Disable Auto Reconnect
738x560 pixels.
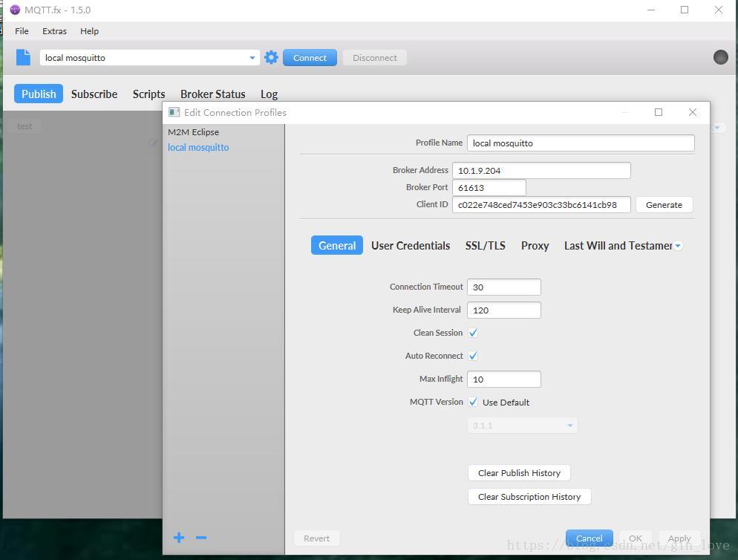pyautogui.click(x=473, y=356)
